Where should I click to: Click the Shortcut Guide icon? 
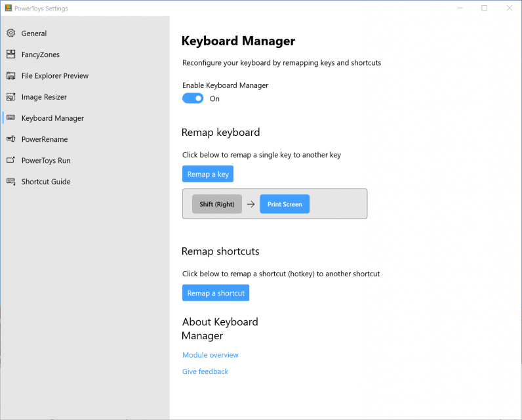pos(11,182)
